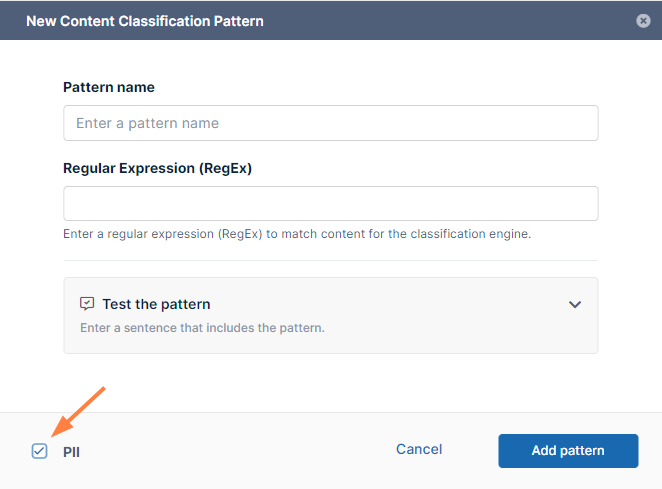Click the Pattern name field label
Viewport: 662px width, 489px height.
pos(109,87)
